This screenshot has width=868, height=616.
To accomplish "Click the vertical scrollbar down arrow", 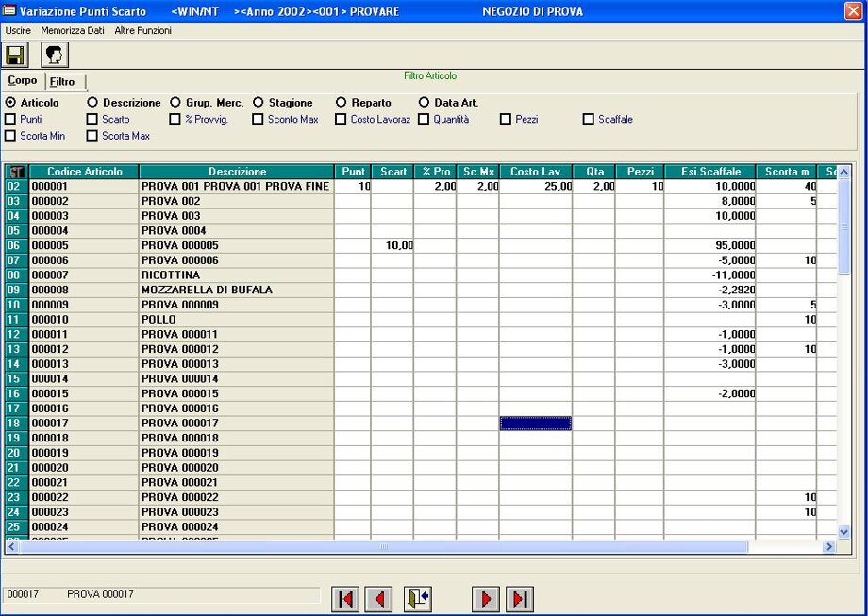I will [843, 531].
